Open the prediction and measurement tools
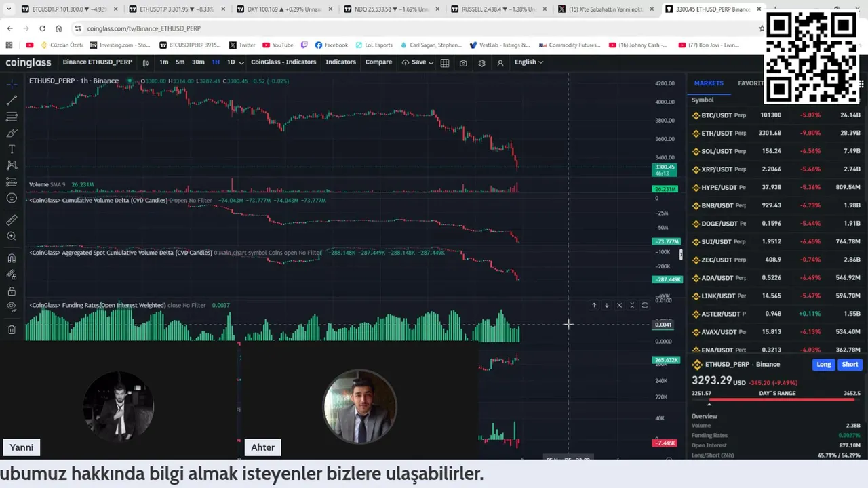Image resolution: width=868 pixels, height=488 pixels. [12, 182]
